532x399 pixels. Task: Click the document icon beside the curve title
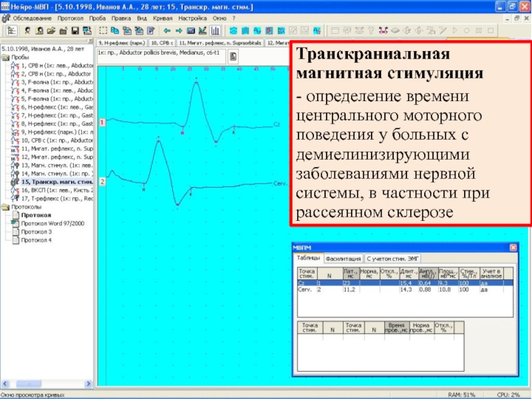(x=234, y=57)
